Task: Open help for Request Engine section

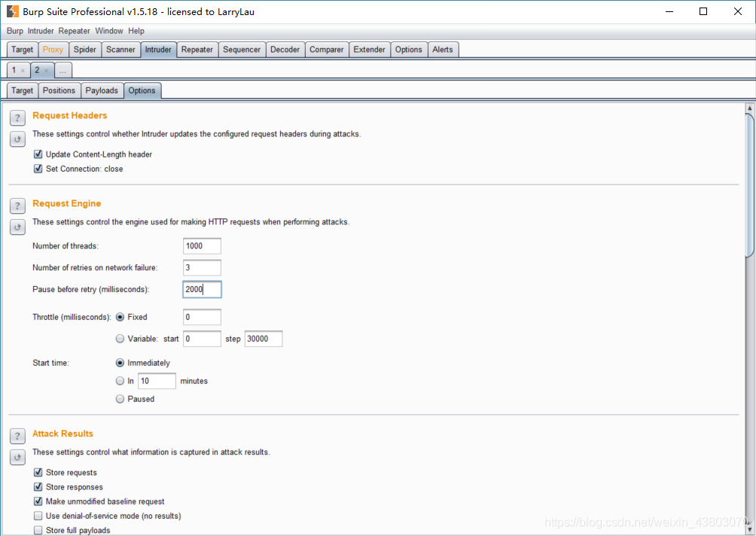Action: (x=17, y=206)
